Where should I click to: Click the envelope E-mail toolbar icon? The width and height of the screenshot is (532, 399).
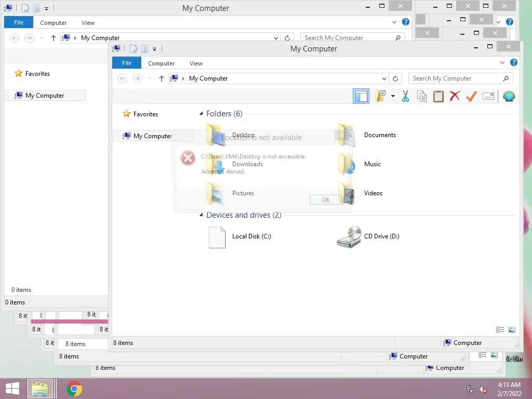tap(488, 97)
